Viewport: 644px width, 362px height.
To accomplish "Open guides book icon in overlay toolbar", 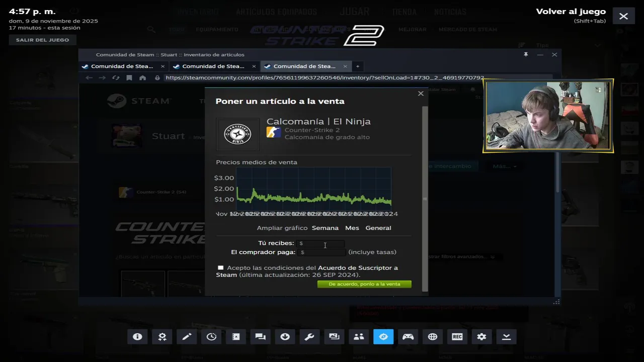I will click(x=236, y=337).
